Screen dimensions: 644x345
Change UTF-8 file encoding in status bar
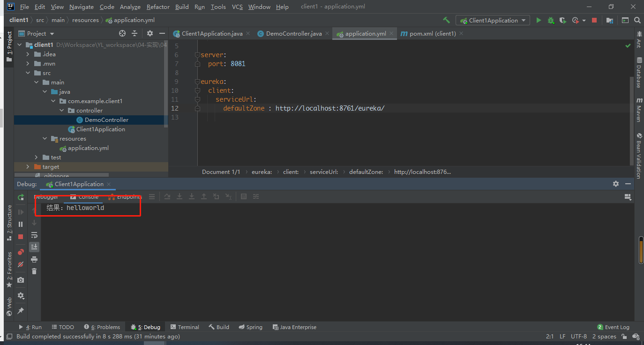pos(579,337)
